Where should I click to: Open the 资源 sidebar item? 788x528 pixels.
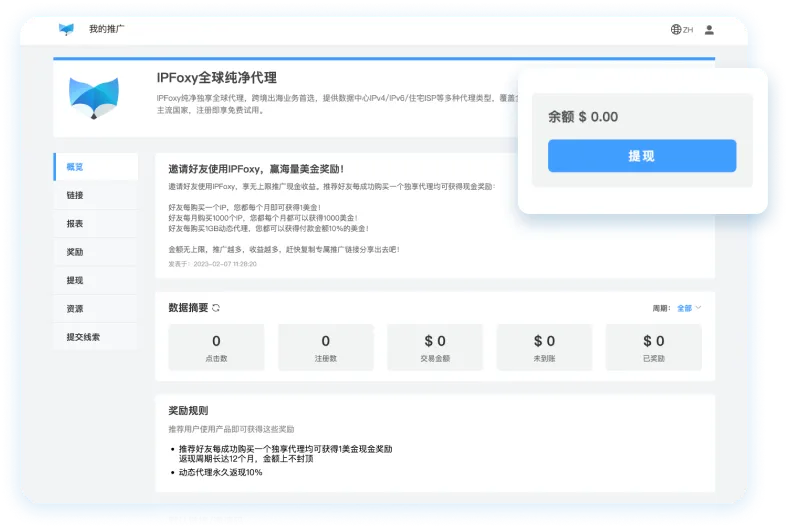[95, 308]
